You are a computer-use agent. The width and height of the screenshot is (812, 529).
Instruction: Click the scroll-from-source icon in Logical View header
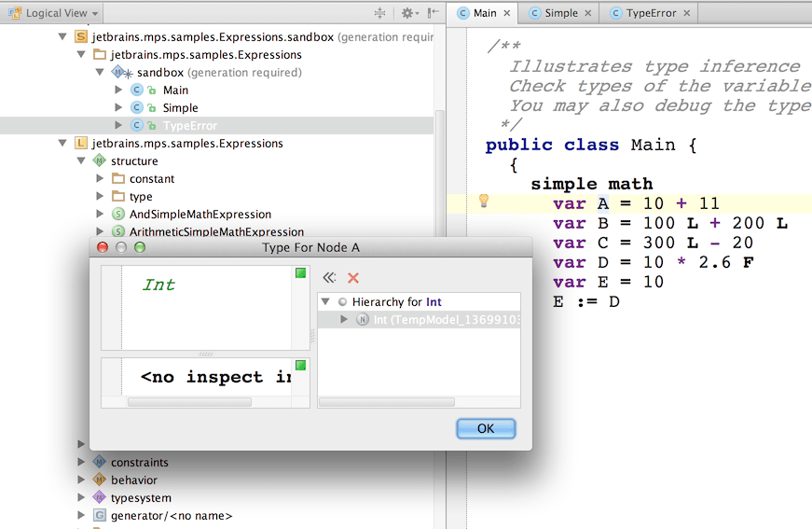point(379,13)
